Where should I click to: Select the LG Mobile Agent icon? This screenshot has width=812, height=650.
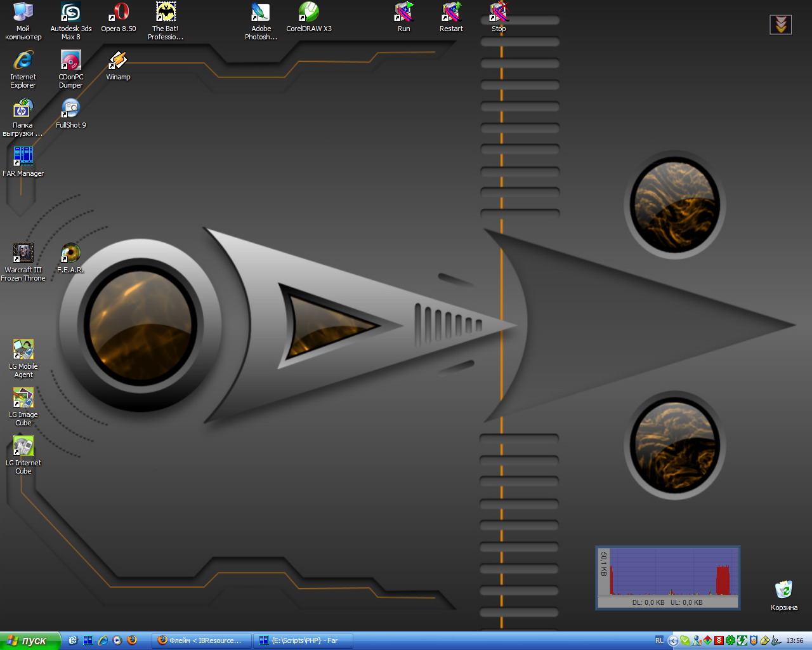pyautogui.click(x=23, y=350)
